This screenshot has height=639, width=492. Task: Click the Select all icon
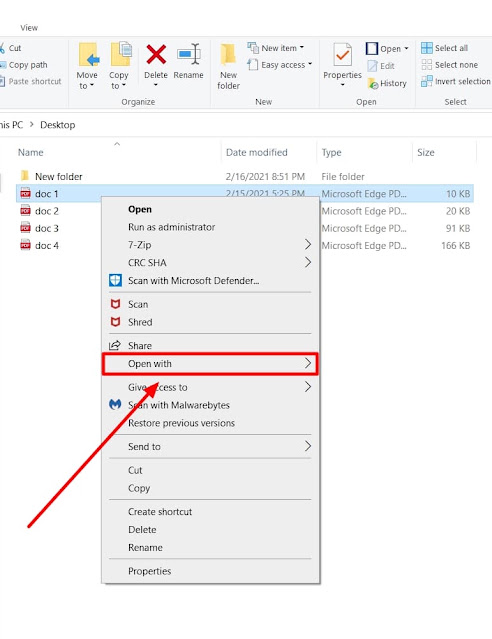pos(427,48)
